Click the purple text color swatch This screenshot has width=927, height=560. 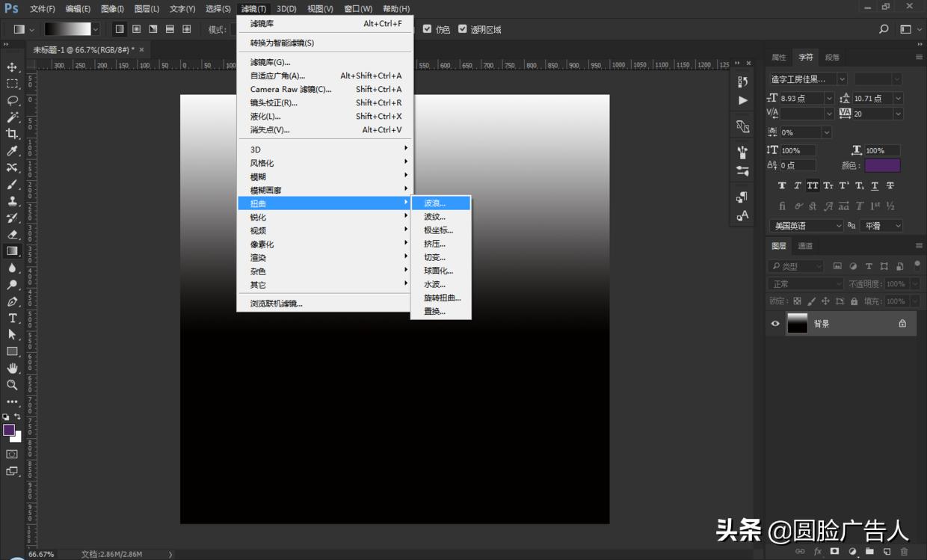point(882,165)
